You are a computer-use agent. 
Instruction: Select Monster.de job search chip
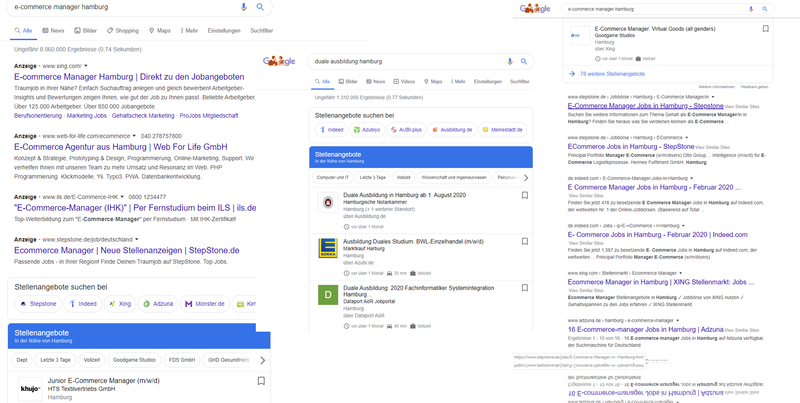click(205, 304)
